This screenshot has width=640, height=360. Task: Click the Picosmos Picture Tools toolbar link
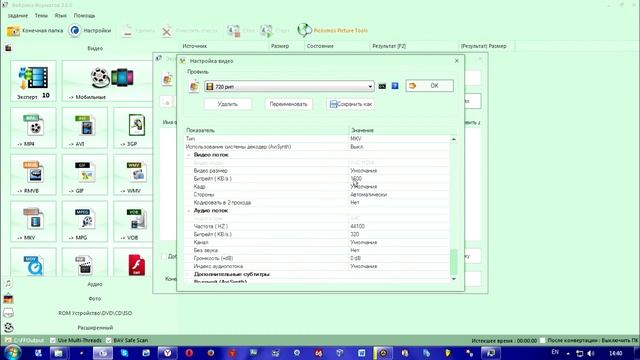coord(333,31)
